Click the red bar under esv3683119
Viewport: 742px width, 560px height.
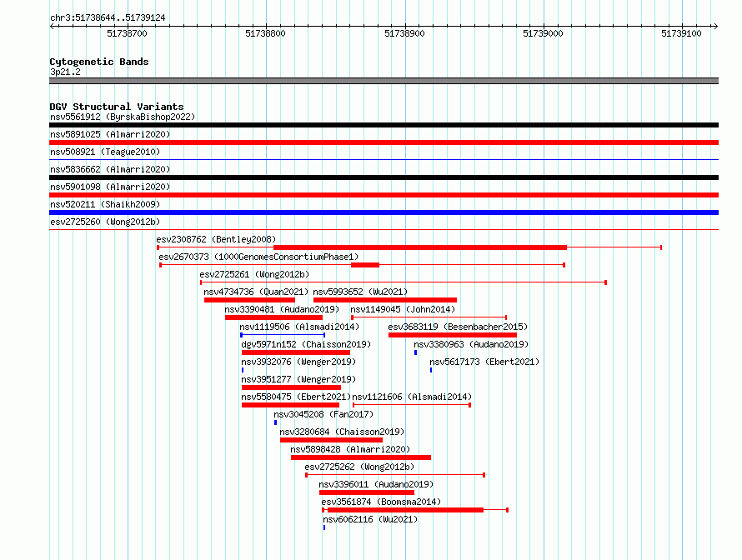[453, 335]
